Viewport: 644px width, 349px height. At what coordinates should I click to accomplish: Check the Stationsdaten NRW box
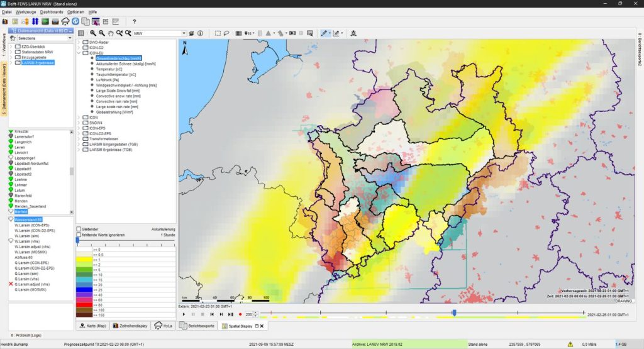(x=17, y=52)
